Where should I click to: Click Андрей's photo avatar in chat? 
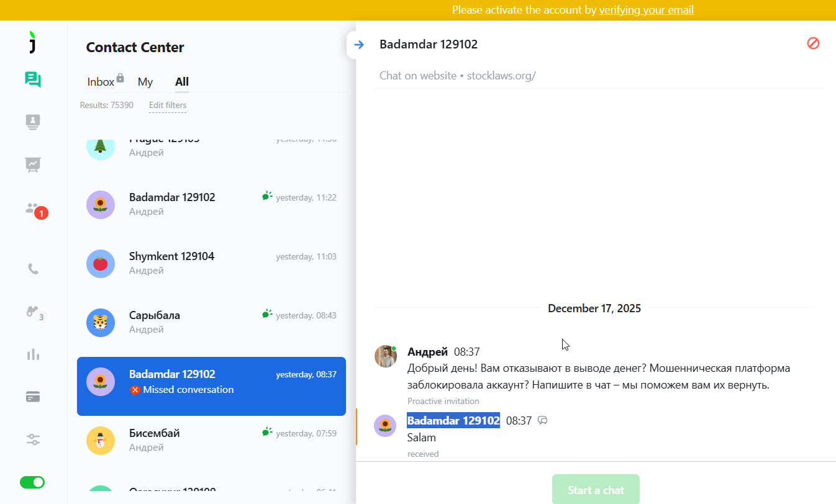[x=386, y=356]
